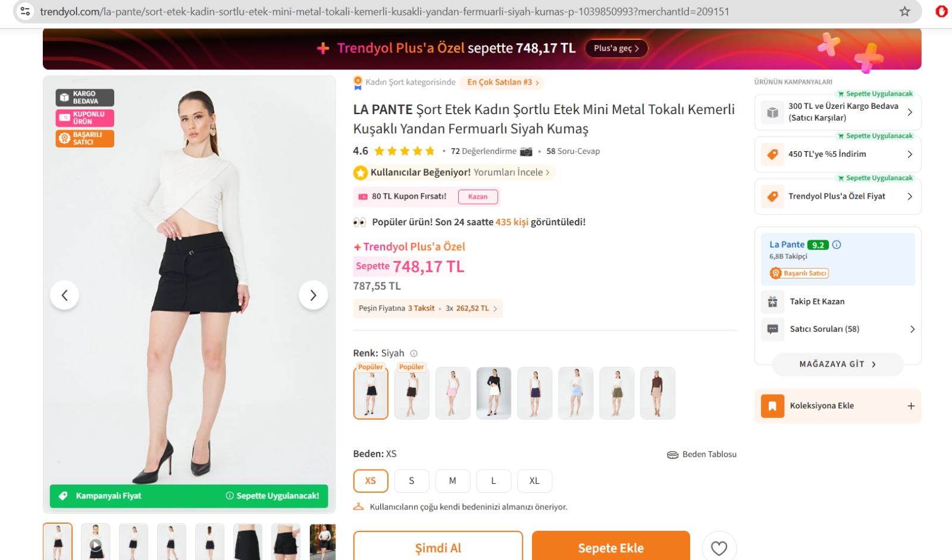Open En Çok Satılan #3 ranking
This screenshot has height=560, width=952.
pos(503,83)
